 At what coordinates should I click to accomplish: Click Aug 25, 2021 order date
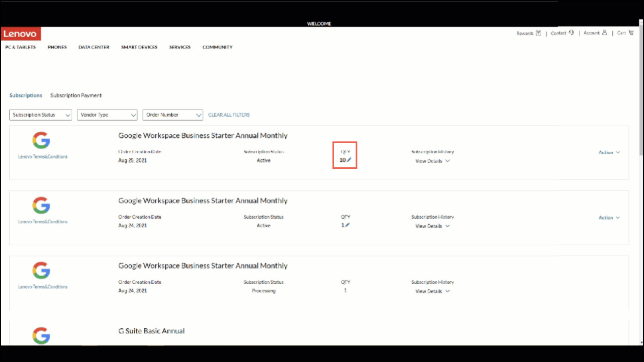[132, 160]
